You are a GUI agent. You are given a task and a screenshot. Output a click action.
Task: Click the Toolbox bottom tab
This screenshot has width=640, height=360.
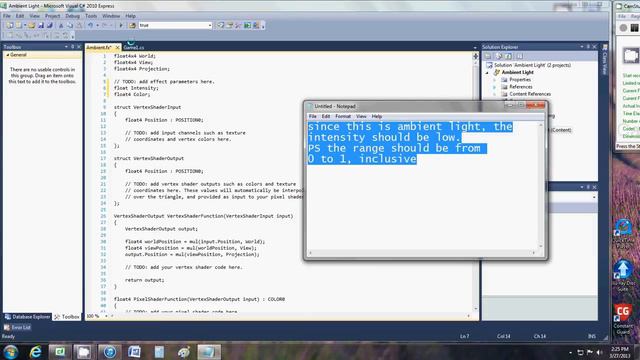click(x=67, y=317)
